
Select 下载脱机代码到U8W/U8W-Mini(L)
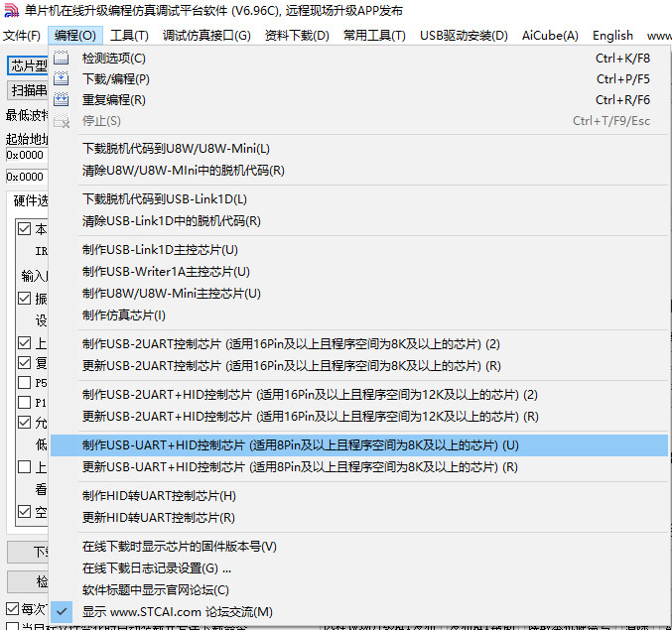coord(359,149)
